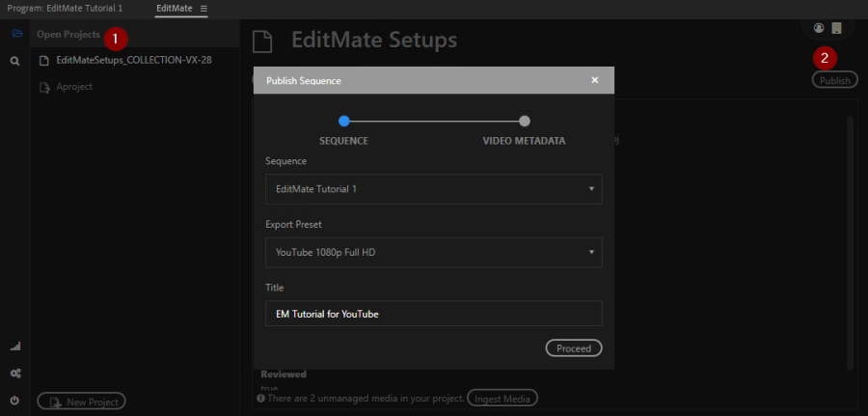Click the EditMate Setups page document icon
The width and height of the screenshot is (868, 416).
(x=262, y=42)
